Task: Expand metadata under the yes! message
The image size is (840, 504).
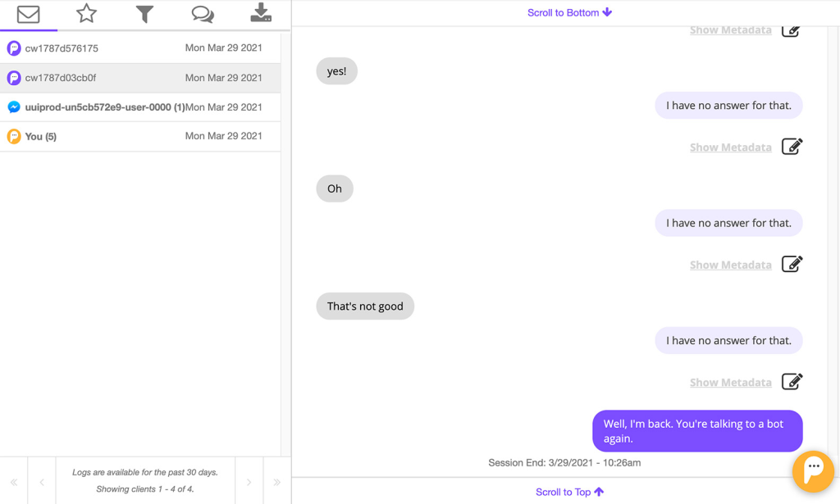Action: [730, 147]
